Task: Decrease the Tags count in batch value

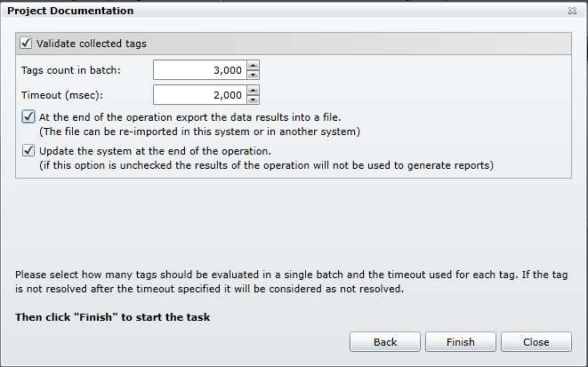Action: tap(254, 75)
